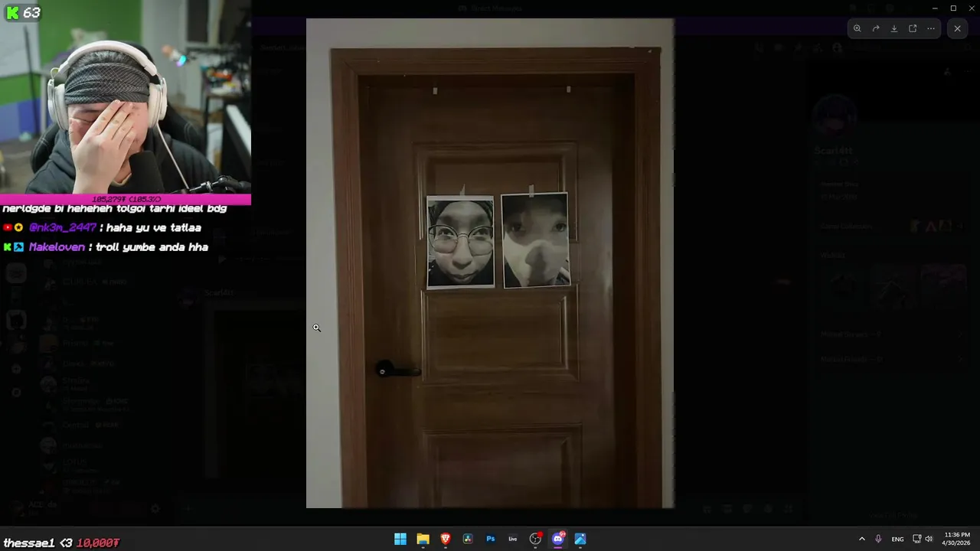Open the Photos app taskbar icon
The width and height of the screenshot is (980, 551).
click(x=580, y=539)
